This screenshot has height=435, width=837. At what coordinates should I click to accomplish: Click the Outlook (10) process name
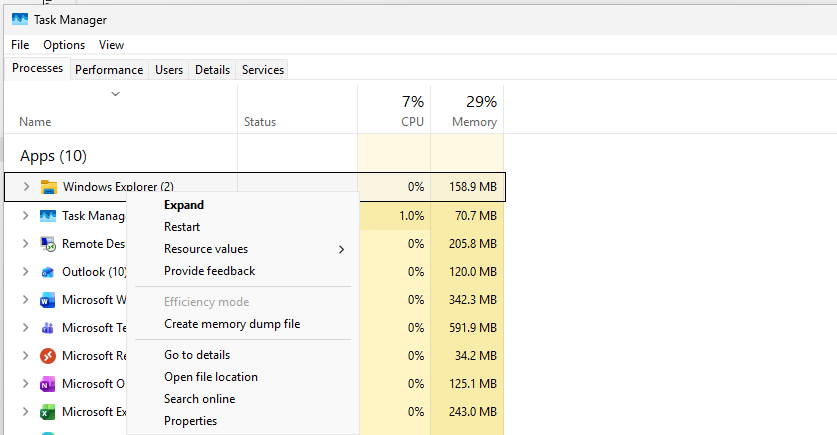pyautogui.click(x=94, y=272)
